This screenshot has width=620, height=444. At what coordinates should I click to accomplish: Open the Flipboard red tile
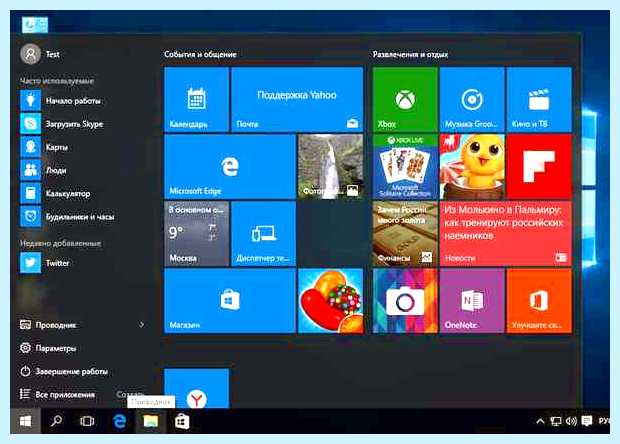tap(539, 166)
